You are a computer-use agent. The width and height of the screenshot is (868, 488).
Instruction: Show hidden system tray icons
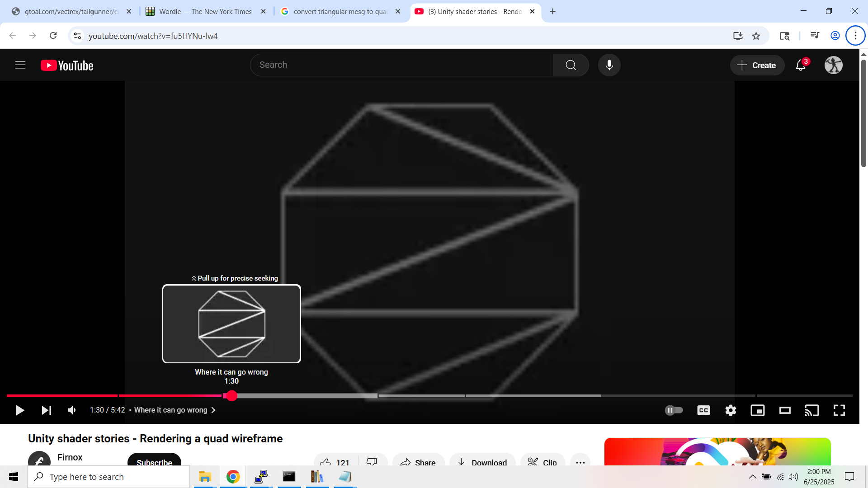pos(752,477)
